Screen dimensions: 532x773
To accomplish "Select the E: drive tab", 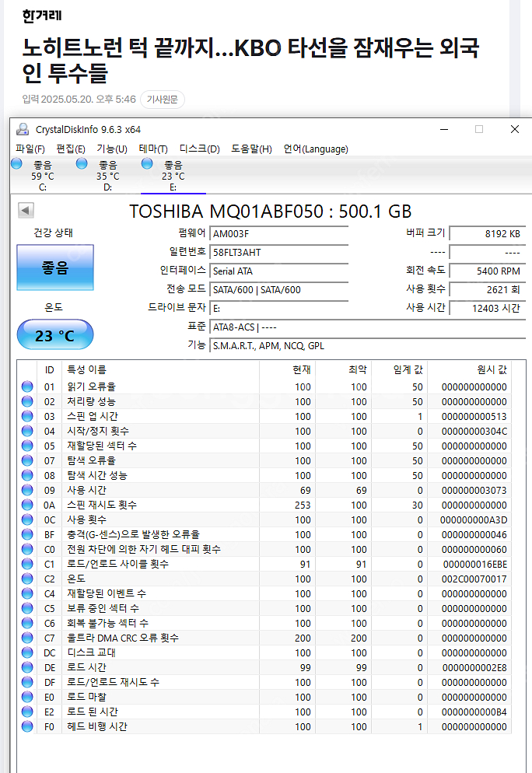I will (173, 176).
